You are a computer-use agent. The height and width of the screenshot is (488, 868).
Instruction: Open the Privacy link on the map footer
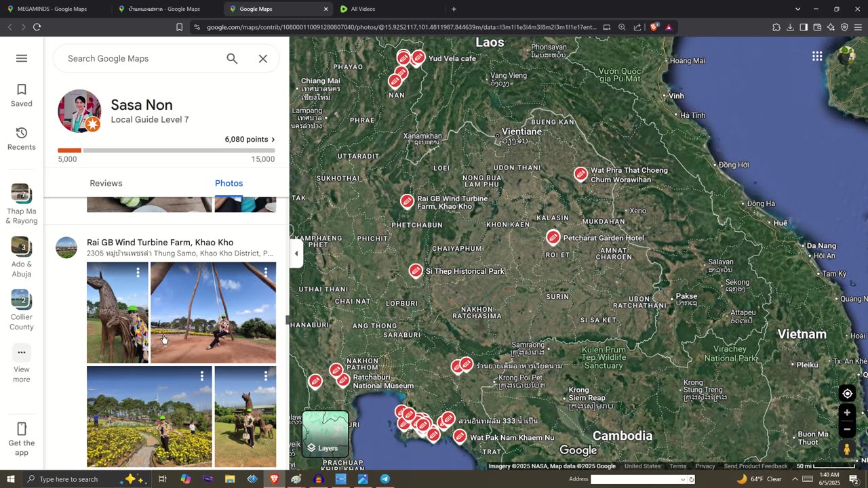(705, 466)
